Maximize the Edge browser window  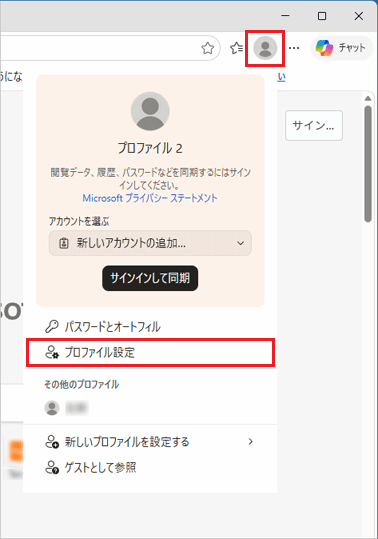pos(322,16)
